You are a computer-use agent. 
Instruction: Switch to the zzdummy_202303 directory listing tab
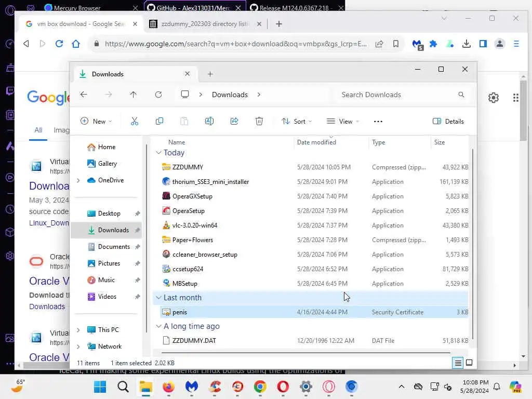(206, 24)
